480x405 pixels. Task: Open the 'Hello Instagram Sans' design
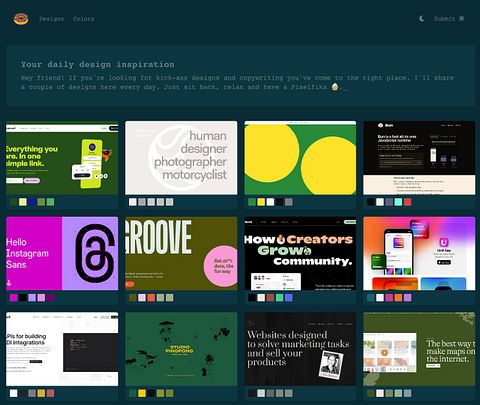click(62, 253)
